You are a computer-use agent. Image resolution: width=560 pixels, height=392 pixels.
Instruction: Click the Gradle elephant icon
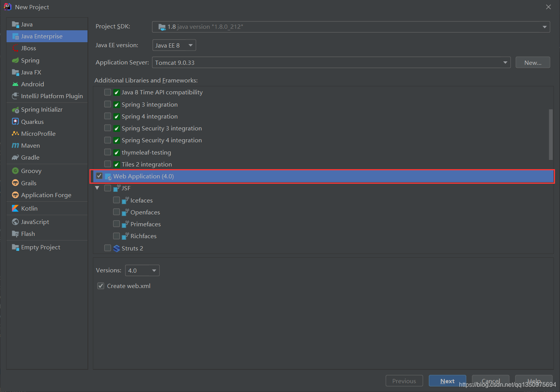point(15,157)
